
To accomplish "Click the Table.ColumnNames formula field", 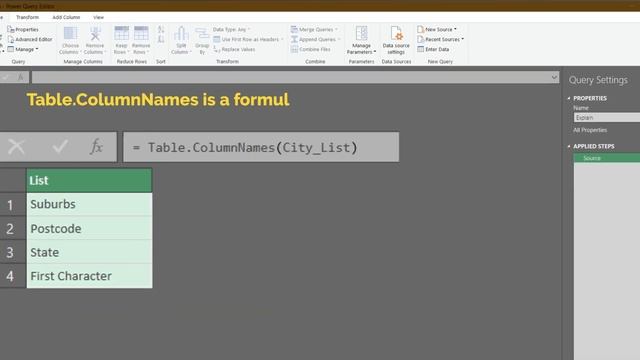I will [261, 147].
